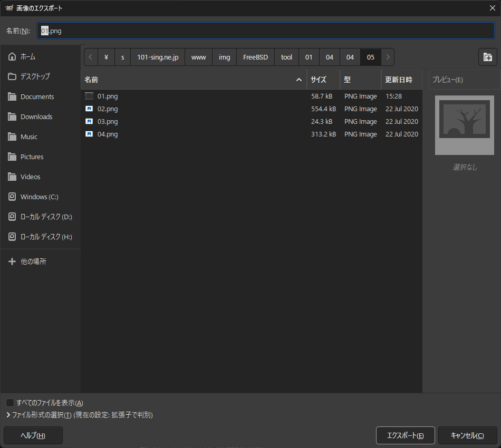
Task: Go to the s path segment
Action: coord(123,57)
